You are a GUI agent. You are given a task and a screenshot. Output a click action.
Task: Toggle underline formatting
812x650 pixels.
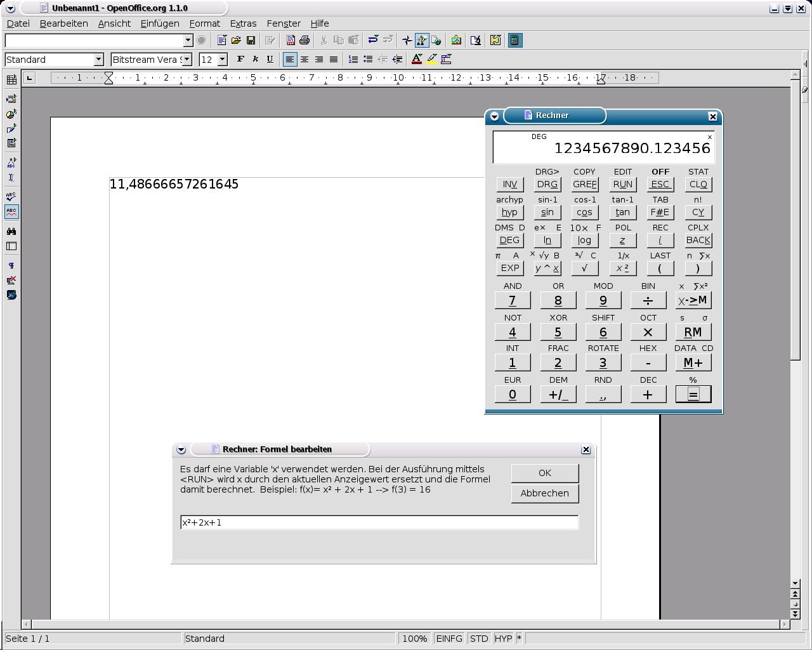coord(270,60)
